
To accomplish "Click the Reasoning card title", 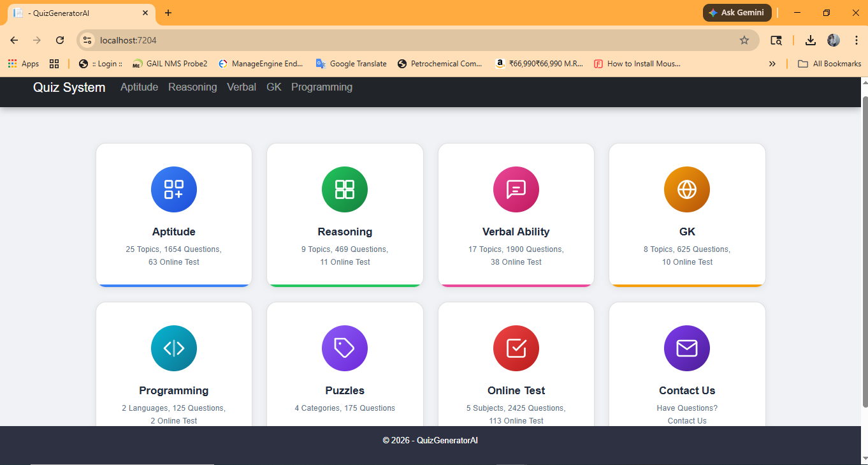I will (x=345, y=232).
